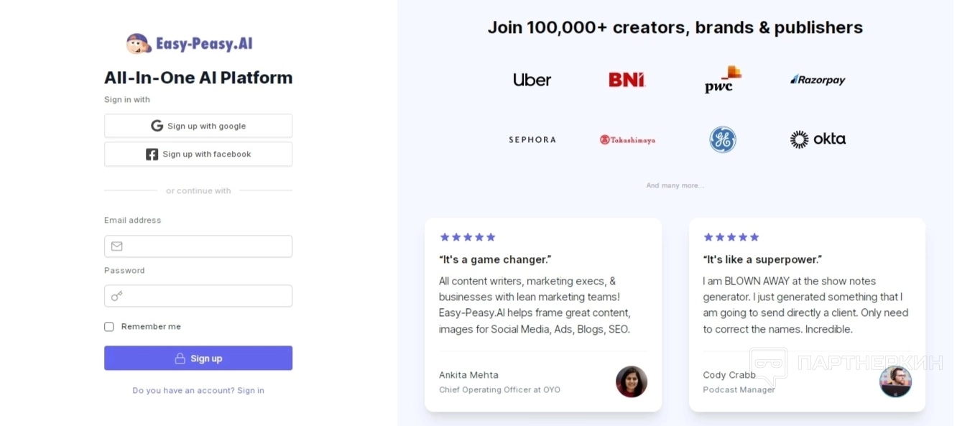Click the Easy-Peasy.AI mascot logo icon
The image size is (980, 426).
coord(139,44)
